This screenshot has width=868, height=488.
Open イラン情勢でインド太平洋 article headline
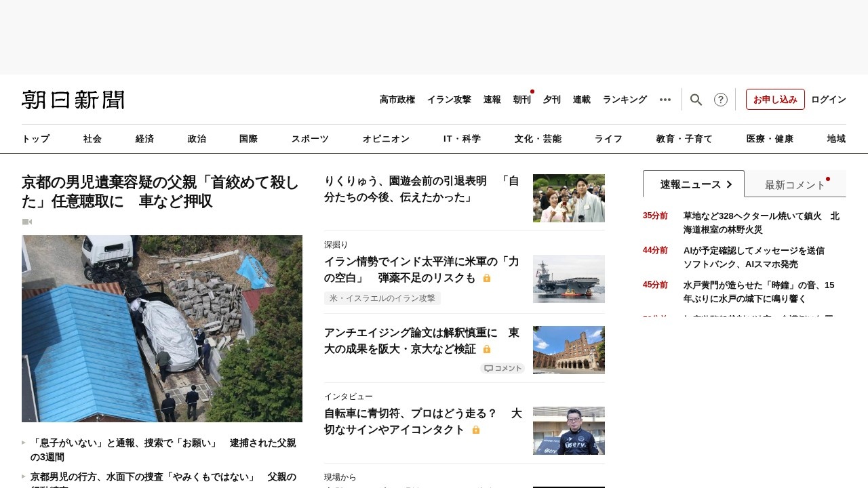tap(422, 270)
